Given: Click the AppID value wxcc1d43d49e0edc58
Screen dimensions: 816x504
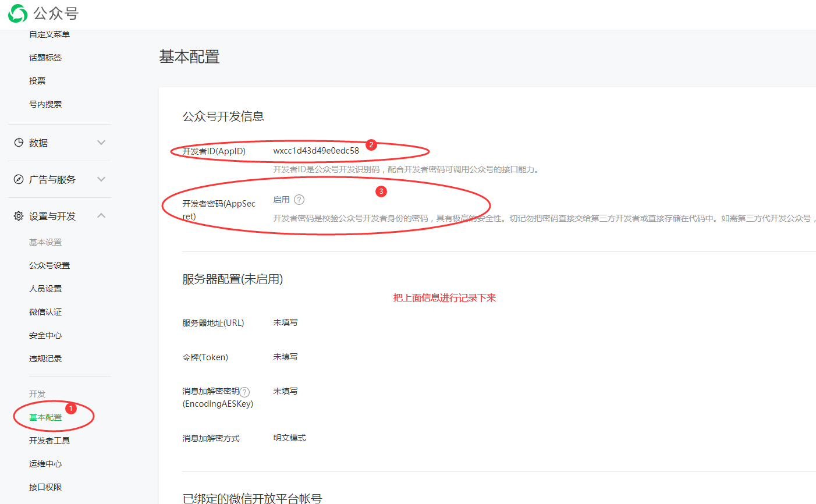Looking at the screenshot, I should (316, 151).
